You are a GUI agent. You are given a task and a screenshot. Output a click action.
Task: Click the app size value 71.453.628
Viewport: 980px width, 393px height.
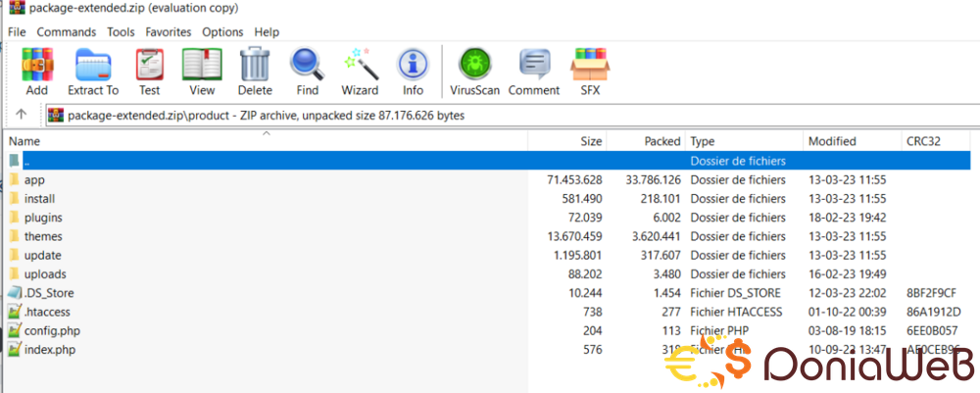(x=573, y=180)
